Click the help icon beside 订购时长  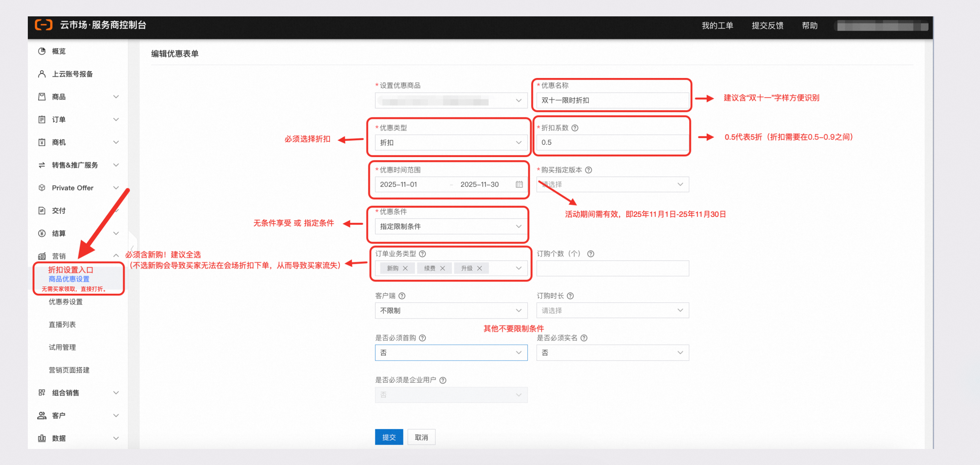pos(570,296)
